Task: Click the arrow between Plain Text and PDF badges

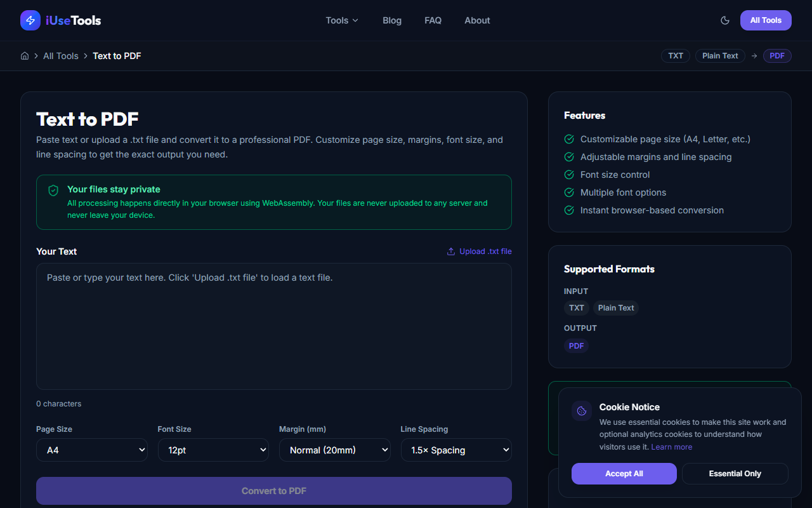Action: click(x=754, y=56)
